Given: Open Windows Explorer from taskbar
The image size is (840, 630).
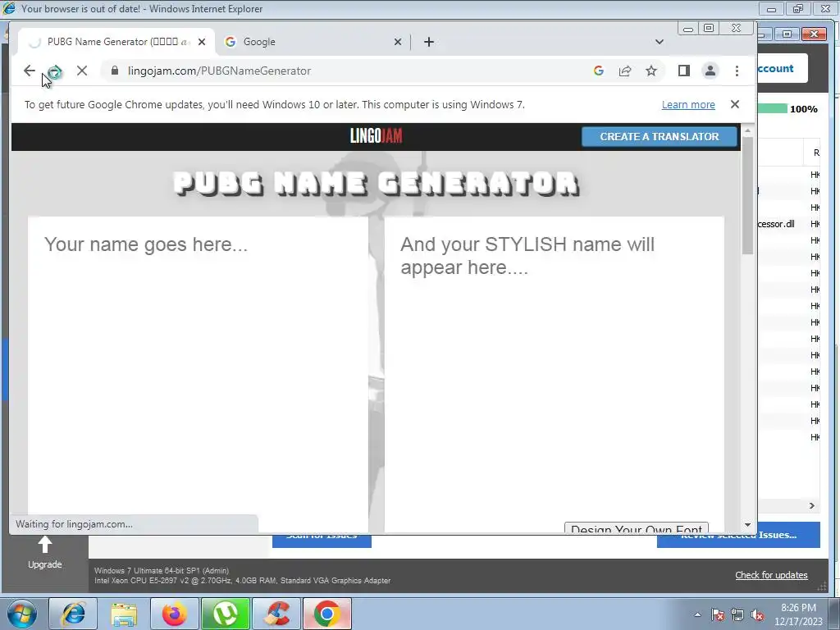Looking at the screenshot, I should pos(124,614).
